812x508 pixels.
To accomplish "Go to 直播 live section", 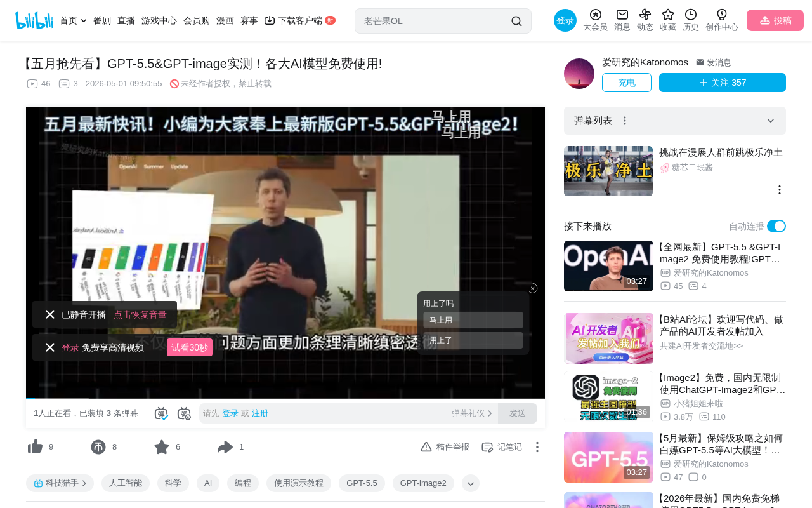I will pos(126,20).
